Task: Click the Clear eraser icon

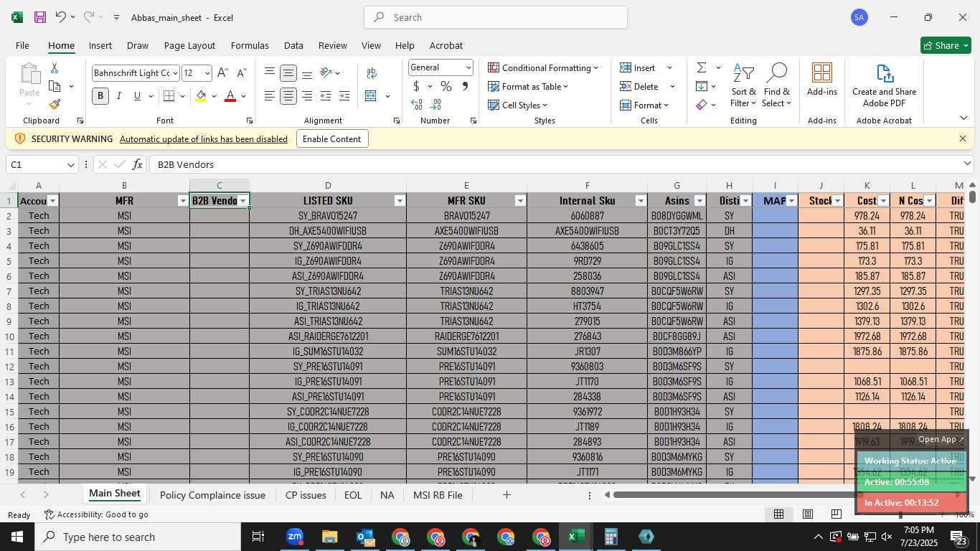Action: pos(702,105)
